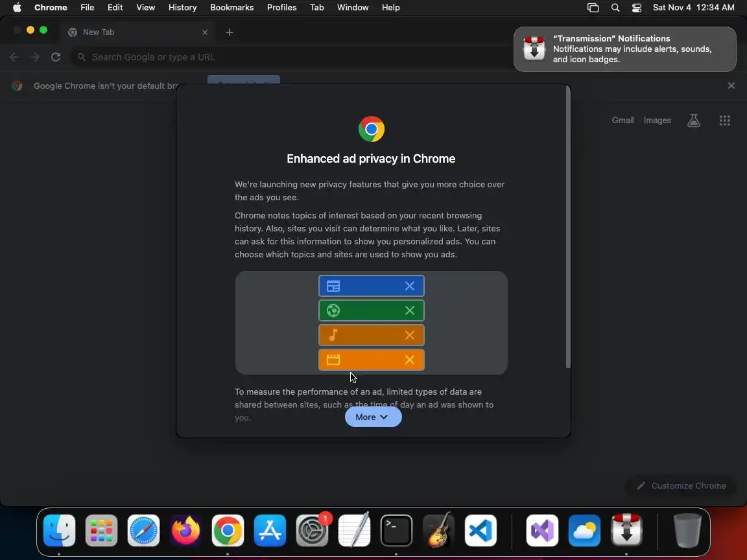Click the date and time in menu bar
The width and height of the screenshot is (747, 560).
[x=693, y=7]
